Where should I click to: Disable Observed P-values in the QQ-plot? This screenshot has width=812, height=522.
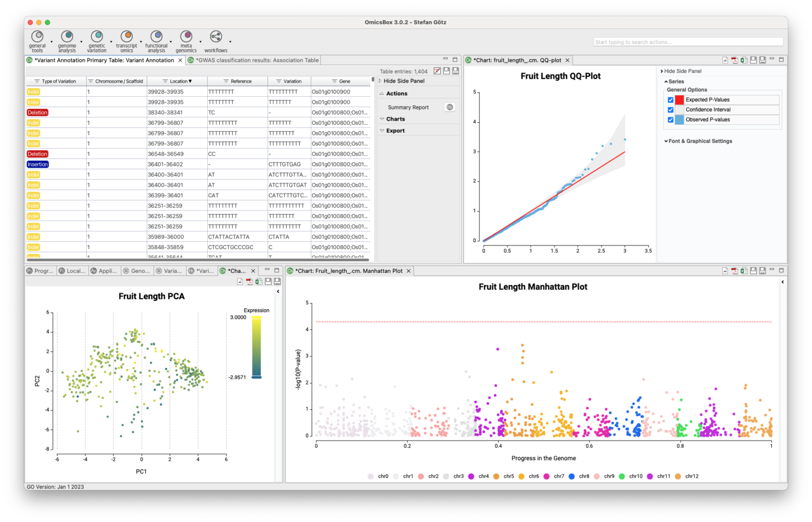click(671, 120)
